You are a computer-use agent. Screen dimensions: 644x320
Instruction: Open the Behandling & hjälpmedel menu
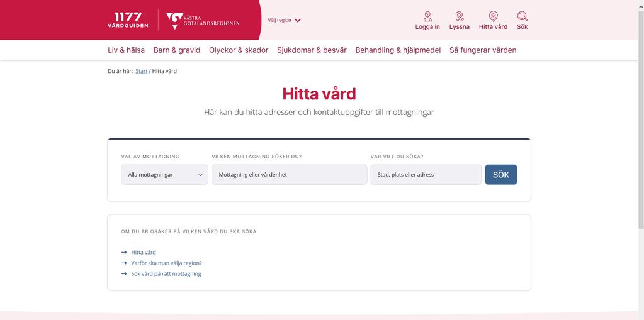click(x=398, y=50)
